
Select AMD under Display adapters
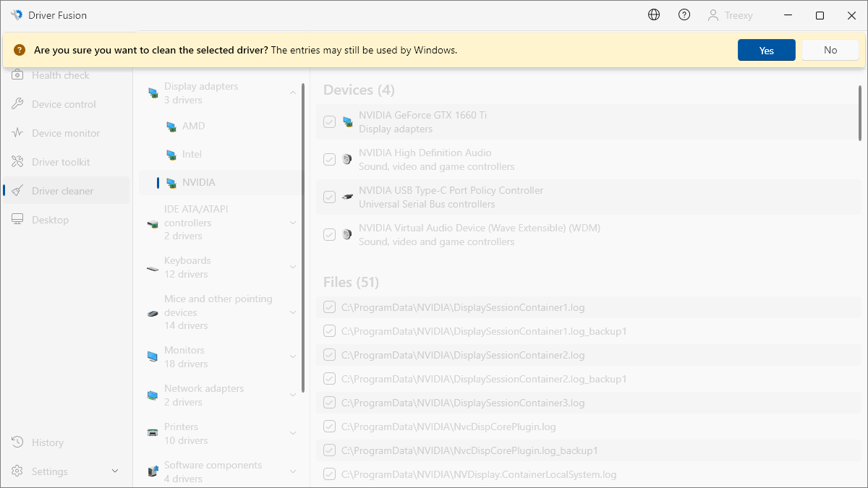193,126
